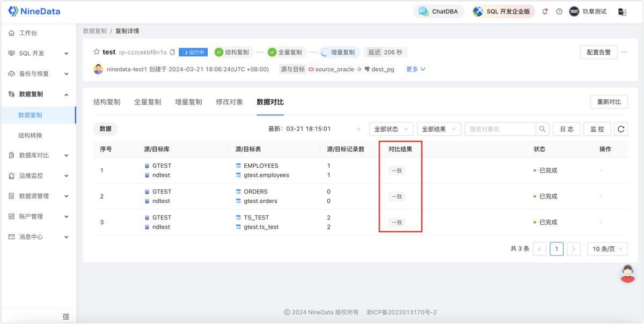
Task: Click the 运维监控 sidebar icon
Action: coord(12,175)
